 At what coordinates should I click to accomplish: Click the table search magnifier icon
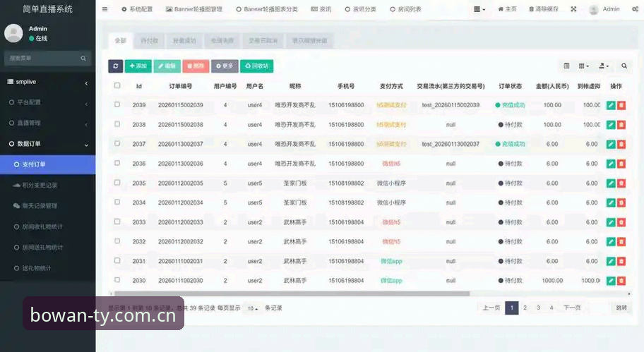click(624, 66)
